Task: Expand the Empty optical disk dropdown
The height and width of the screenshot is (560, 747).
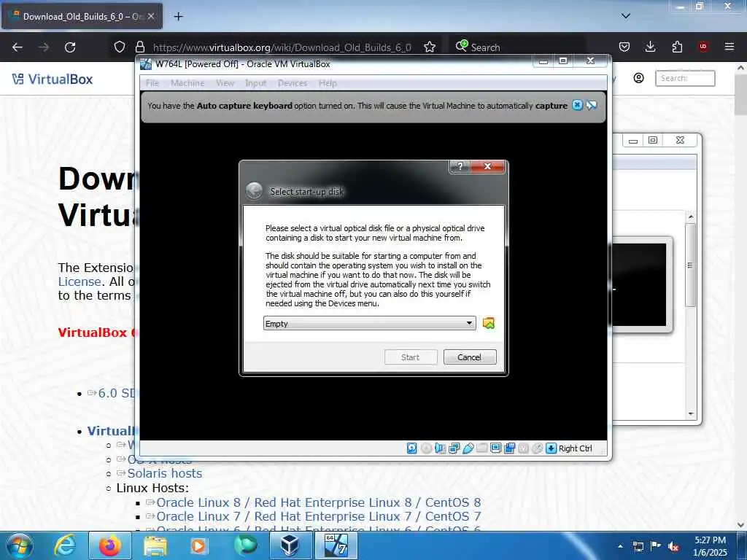Action: tap(370, 323)
